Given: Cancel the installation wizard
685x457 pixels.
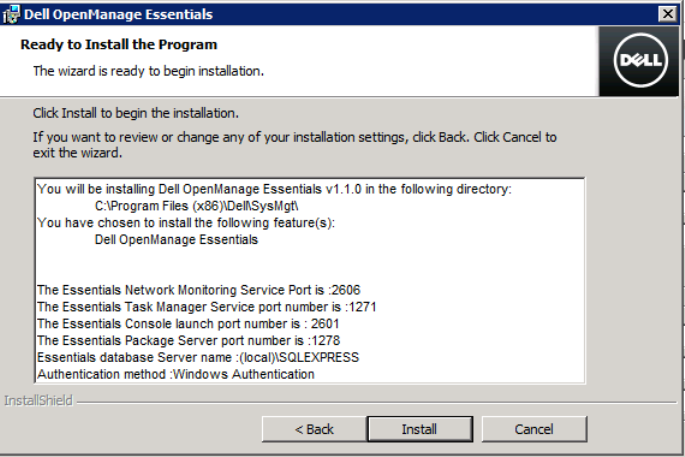Looking at the screenshot, I should [x=534, y=429].
